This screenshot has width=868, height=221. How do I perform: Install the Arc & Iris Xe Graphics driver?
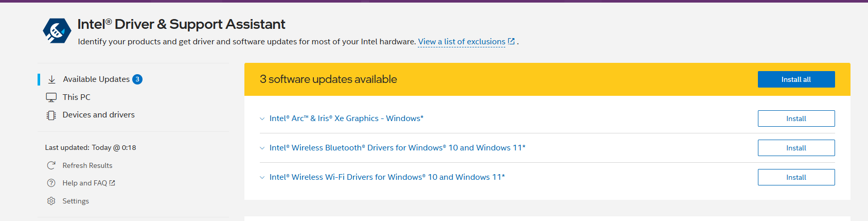pyautogui.click(x=796, y=118)
